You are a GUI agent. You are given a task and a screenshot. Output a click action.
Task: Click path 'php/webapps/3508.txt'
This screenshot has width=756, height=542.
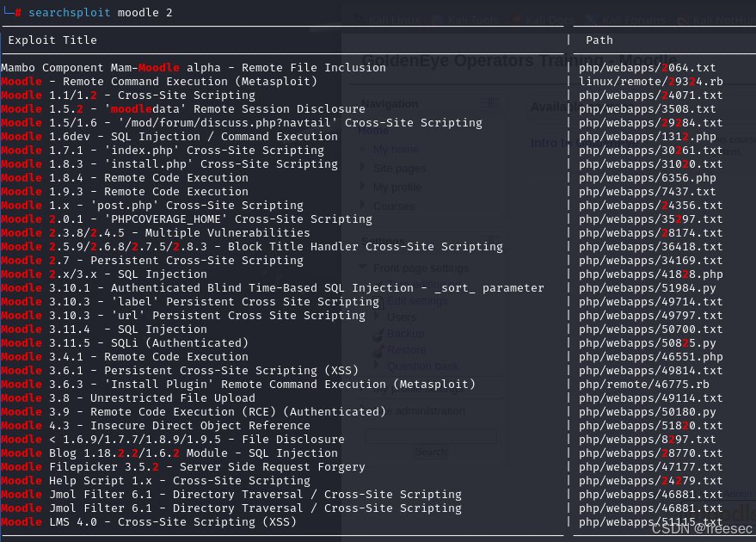tap(647, 109)
